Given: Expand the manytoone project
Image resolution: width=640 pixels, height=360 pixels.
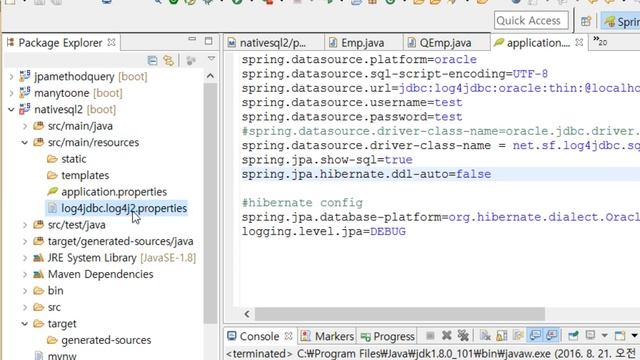Looking at the screenshot, I should tap(11, 93).
